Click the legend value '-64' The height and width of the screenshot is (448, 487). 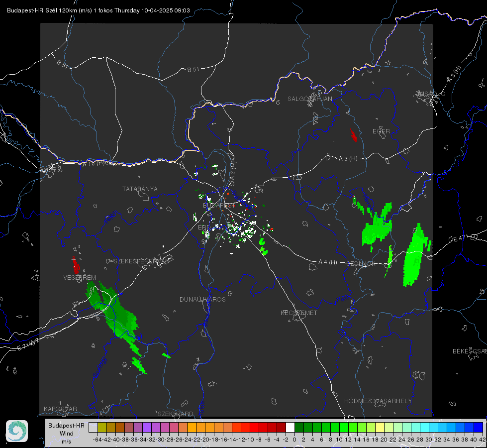[x=97, y=440]
